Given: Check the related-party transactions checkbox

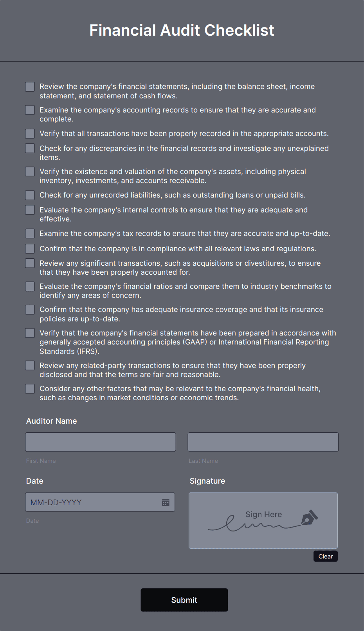Looking at the screenshot, I should (30, 365).
